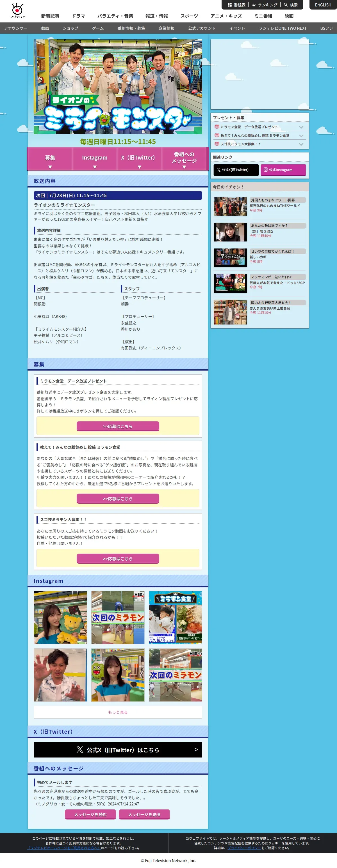Open the ライオンのミライ☆モンスター main banner image

pyautogui.click(x=118, y=87)
